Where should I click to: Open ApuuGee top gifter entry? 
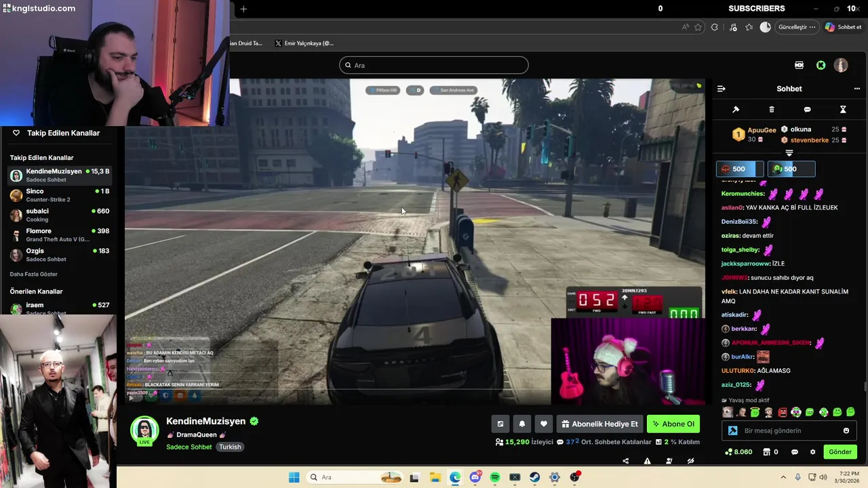[754, 134]
